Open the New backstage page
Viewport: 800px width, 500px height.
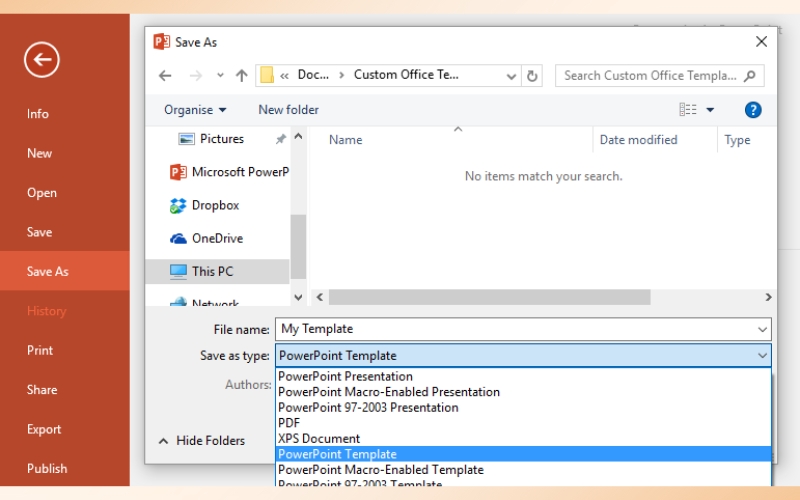click(x=39, y=153)
